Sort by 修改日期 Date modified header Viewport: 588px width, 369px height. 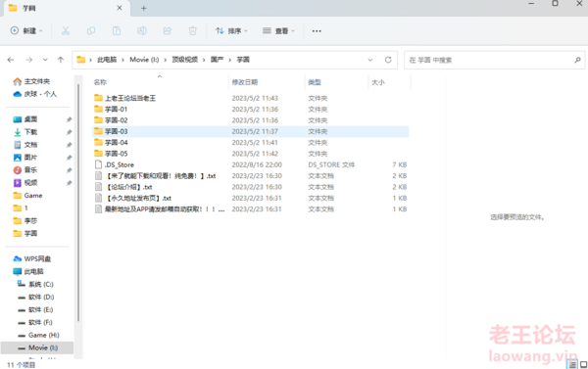click(244, 82)
